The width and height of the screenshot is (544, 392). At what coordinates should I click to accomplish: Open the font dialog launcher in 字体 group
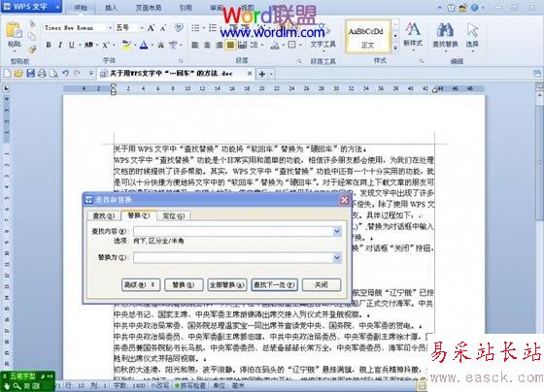click(x=181, y=61)
